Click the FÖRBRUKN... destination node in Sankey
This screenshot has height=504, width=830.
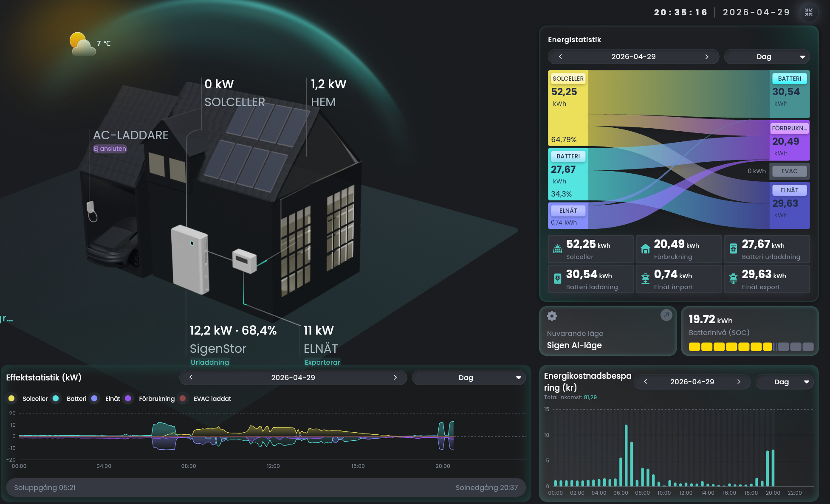coord(790,141)
